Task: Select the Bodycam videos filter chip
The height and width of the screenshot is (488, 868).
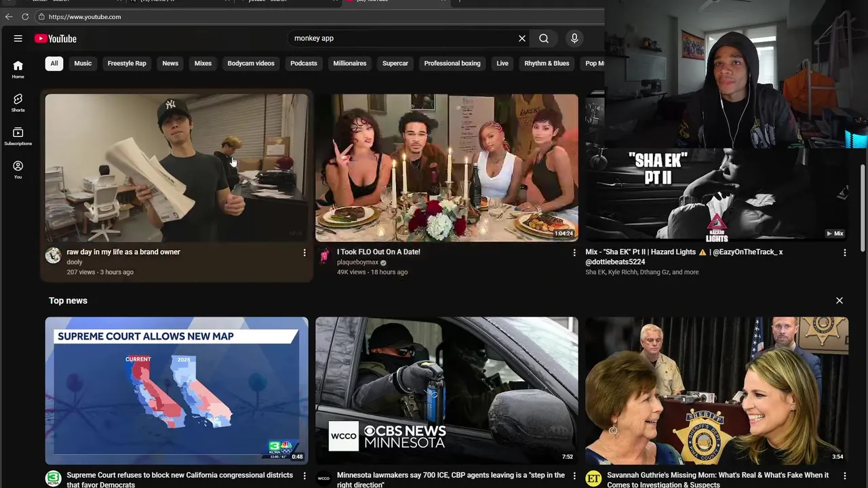Action: (x=251, y=63)
